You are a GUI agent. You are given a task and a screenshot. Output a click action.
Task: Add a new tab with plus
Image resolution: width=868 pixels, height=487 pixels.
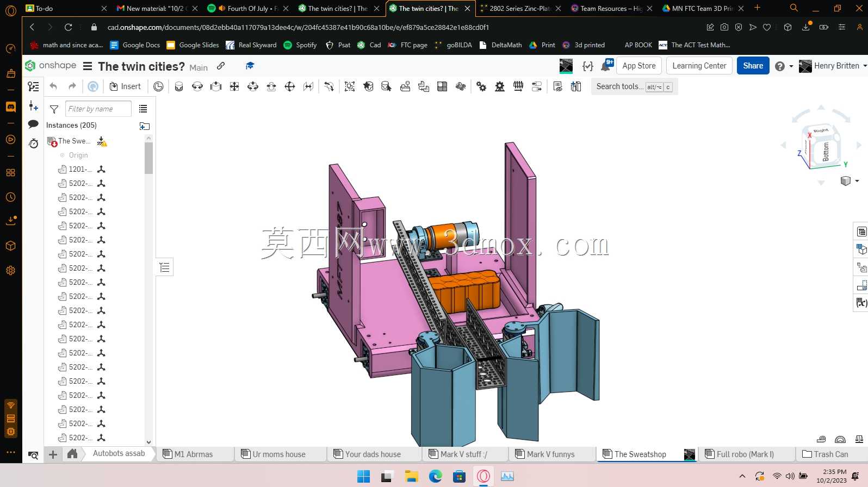(x=53, y=454)
